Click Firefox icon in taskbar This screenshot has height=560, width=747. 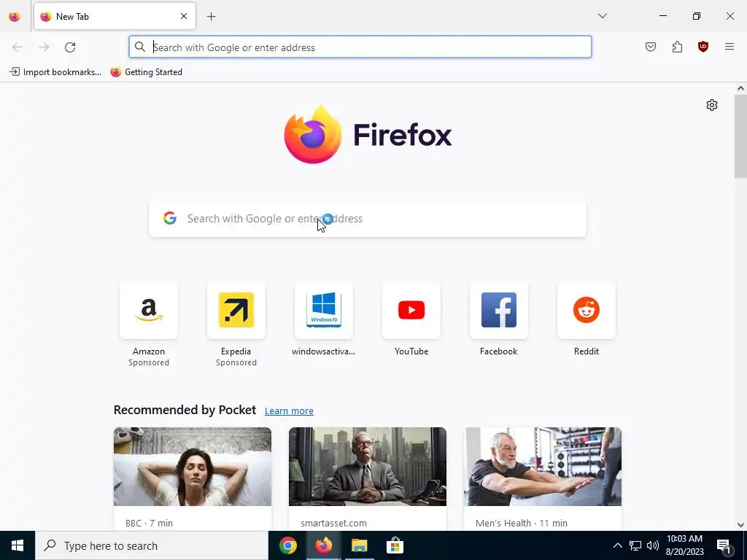(323, 545)
